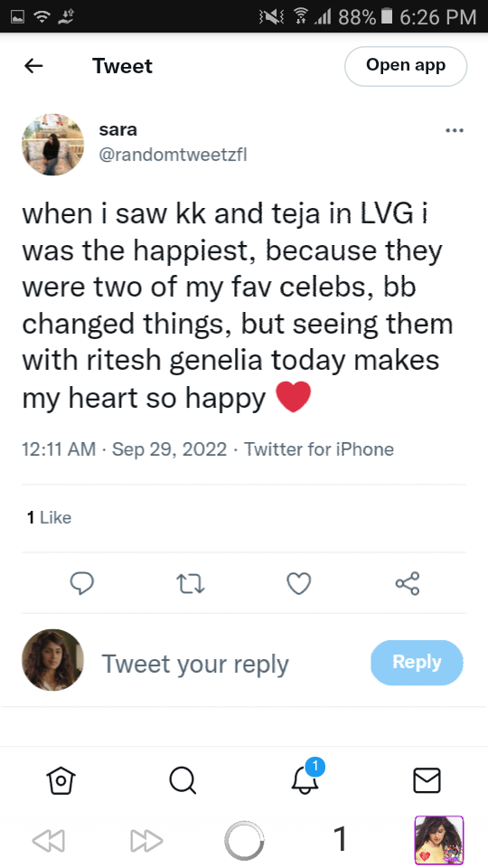Retweet using the retweet arrows icon
Viewport: 488px width, 868px height.
(191, 583)
